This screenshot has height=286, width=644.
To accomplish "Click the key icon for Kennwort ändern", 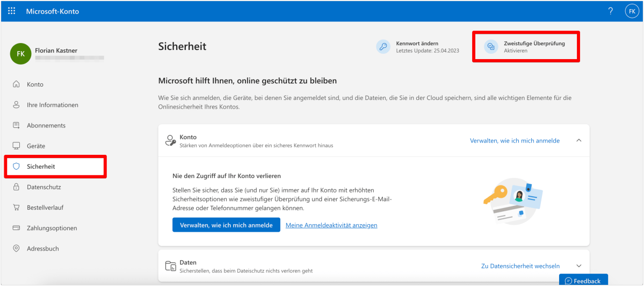I will [x=383, y=46].
